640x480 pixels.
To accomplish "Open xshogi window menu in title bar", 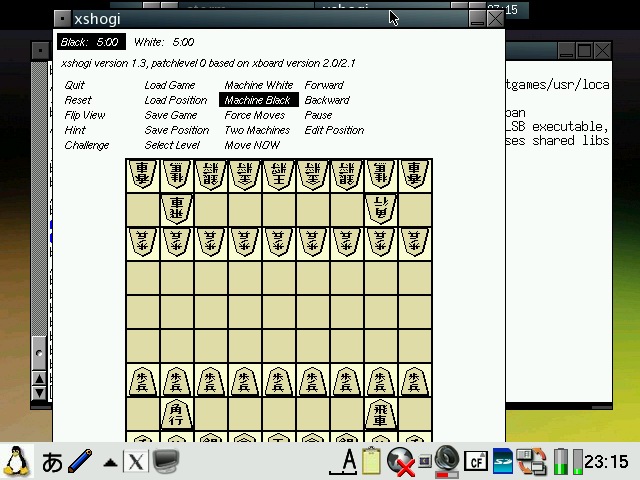I will pos(63,18).
